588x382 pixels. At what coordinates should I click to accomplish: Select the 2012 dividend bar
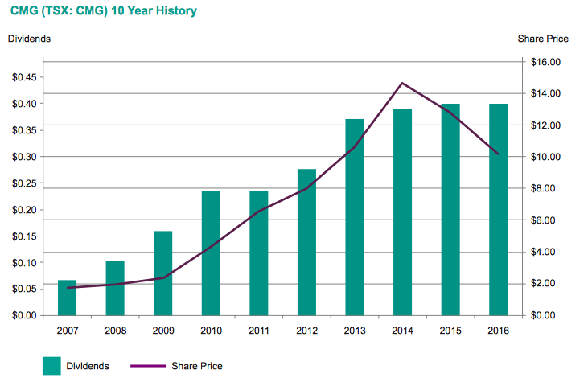306,242
